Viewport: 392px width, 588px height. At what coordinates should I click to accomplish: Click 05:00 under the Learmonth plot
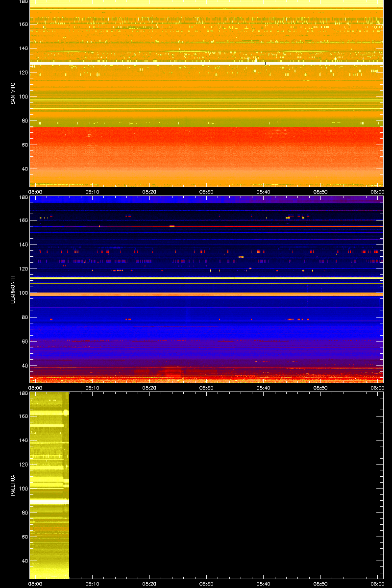tap(35, 388)
